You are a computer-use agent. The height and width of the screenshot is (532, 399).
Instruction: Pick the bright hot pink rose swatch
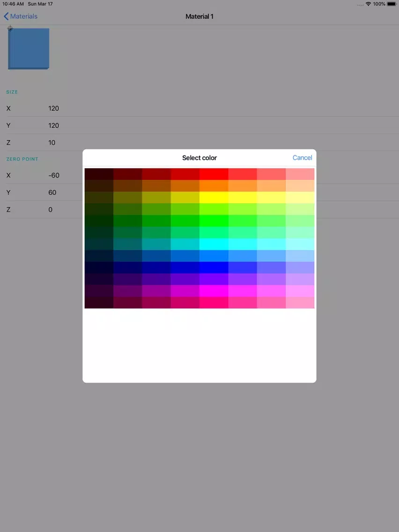pos(214,303)
